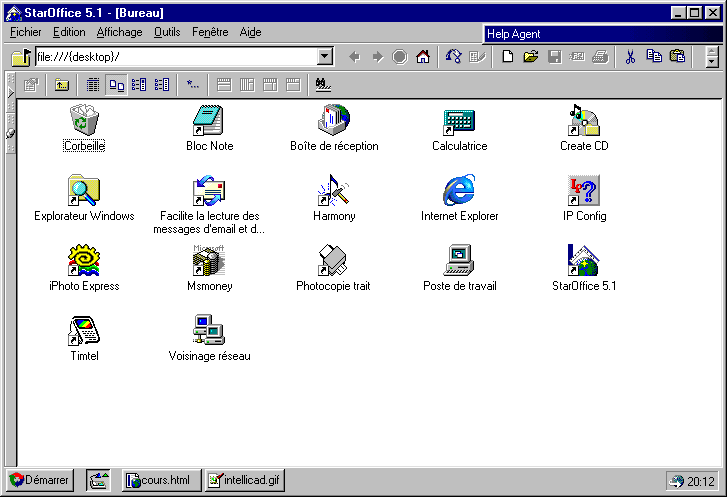Image resolution: width=727 pixels, height=497 pixels.
Task: Click the New document icon
Action: tap(508, 57)
